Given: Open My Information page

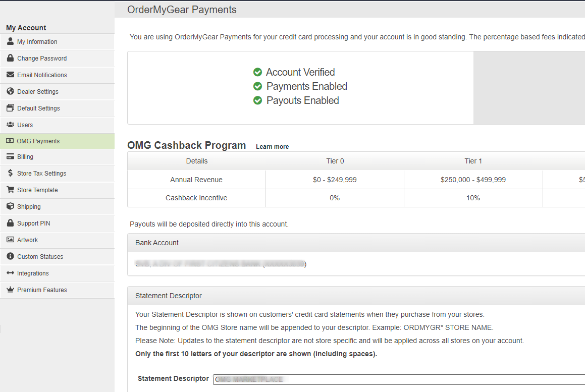Looking at the screenshot, I should click(x=58, y=42).
